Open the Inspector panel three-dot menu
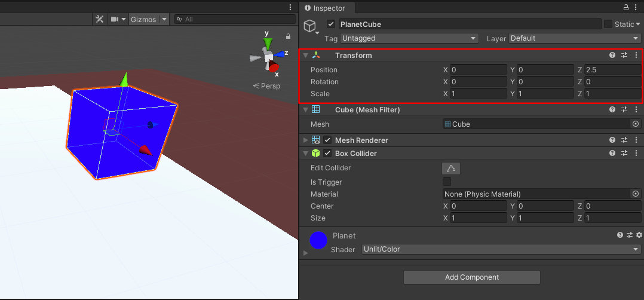644x300 pixels. point(636,7)
